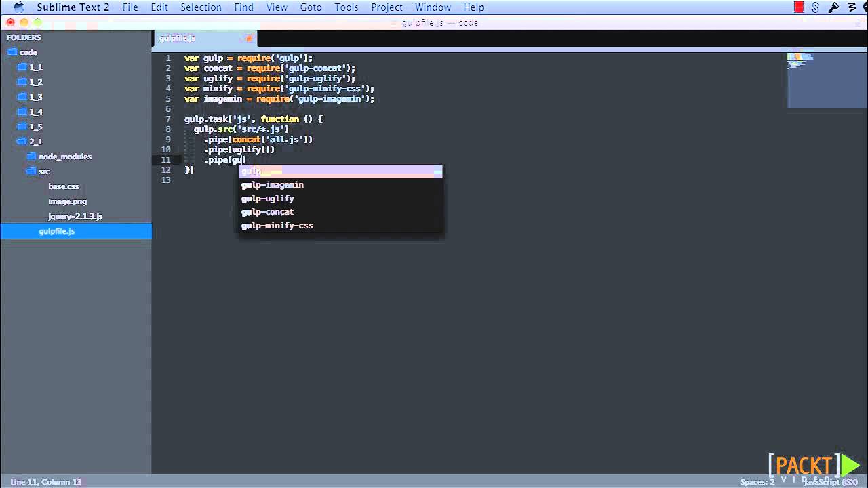Change the JavaScript (JSX) syntax in status bar
This screenshot has height=488, width=868.
tap(831, 482)
